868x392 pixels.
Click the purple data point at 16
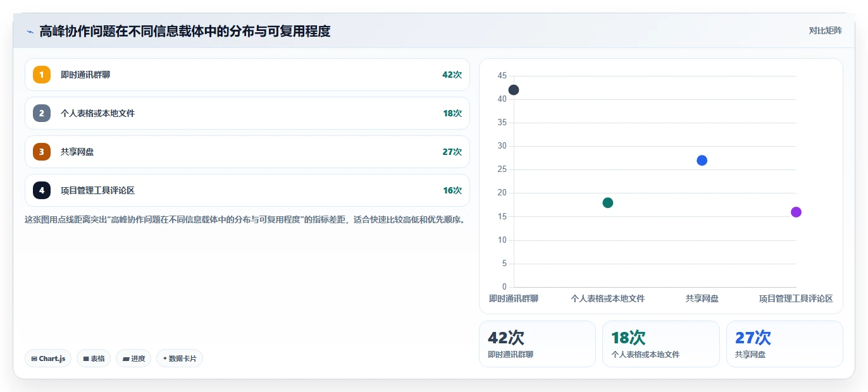(796, 212)
